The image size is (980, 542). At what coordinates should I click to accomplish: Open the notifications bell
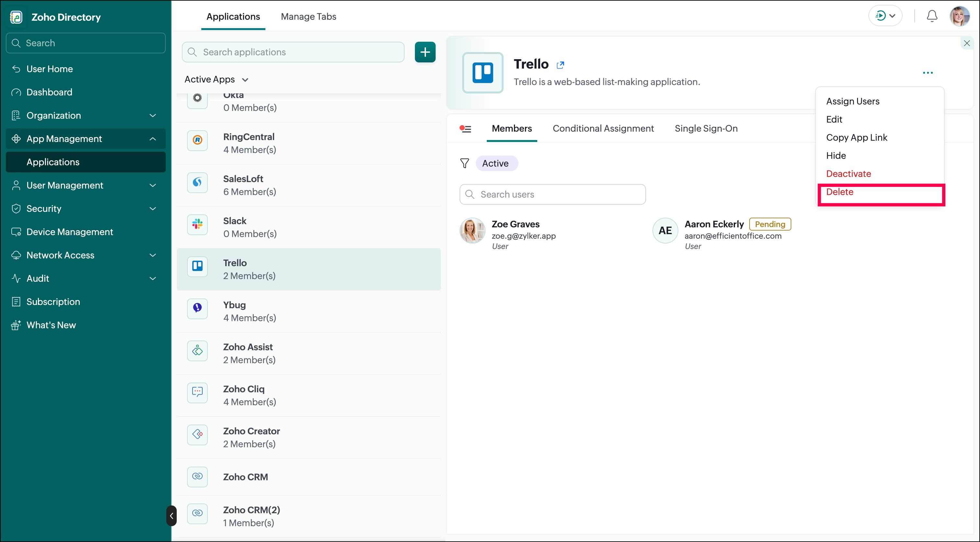[932, 16]
